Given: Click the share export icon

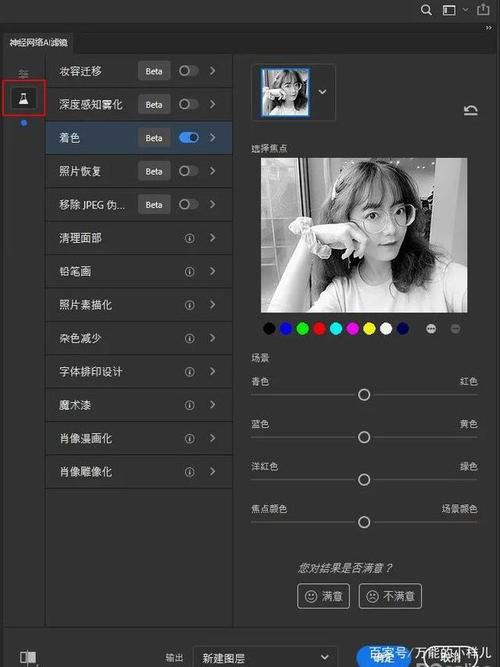Looking at the screenshot, I should click(483, 9).
